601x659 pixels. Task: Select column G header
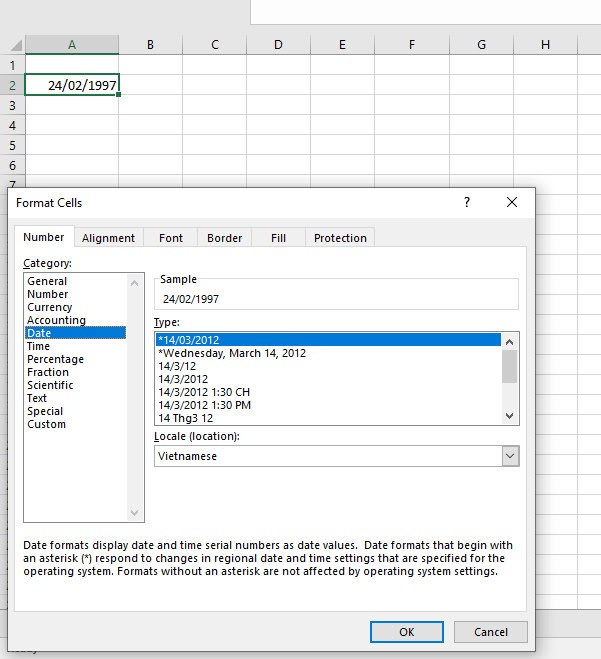tap(482, 45)
